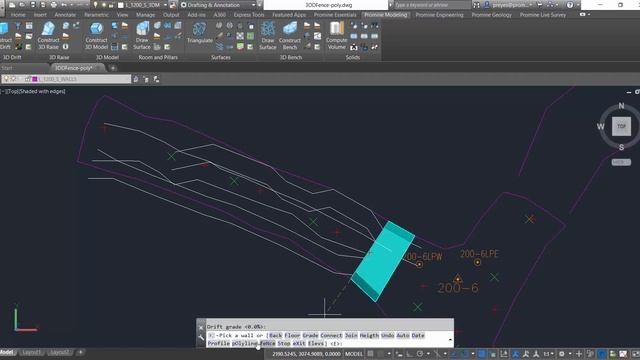Toggle the lightbulb of layer L1200_S_WALLS

pos(6,79)
